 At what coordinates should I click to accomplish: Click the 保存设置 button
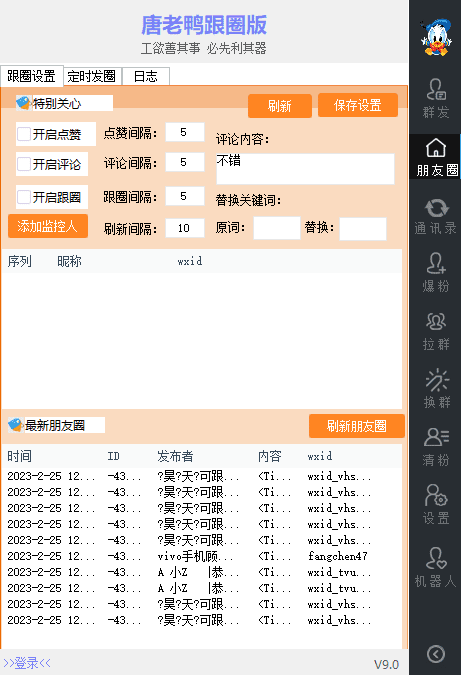[x=358, y=105]
